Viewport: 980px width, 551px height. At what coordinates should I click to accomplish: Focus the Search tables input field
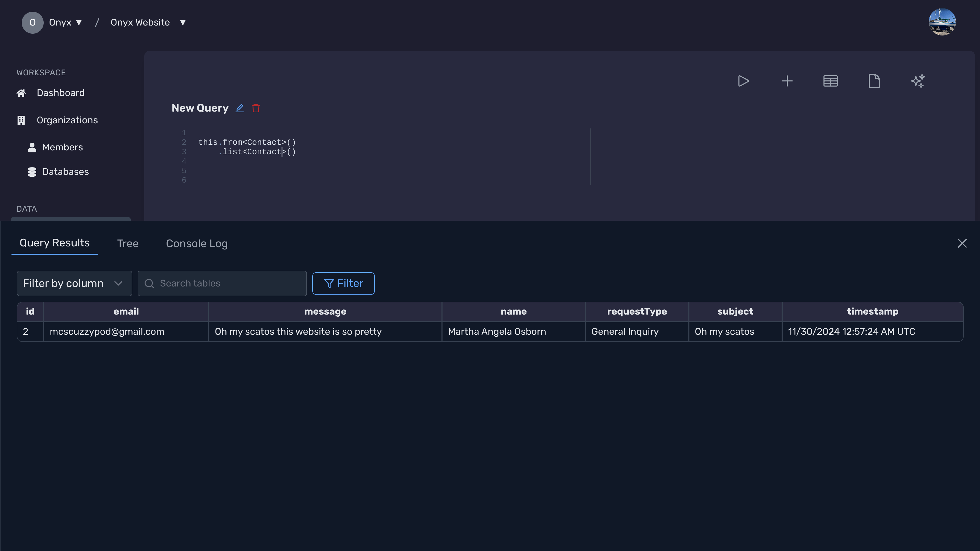pyautogui.click(x=222, y=283)
